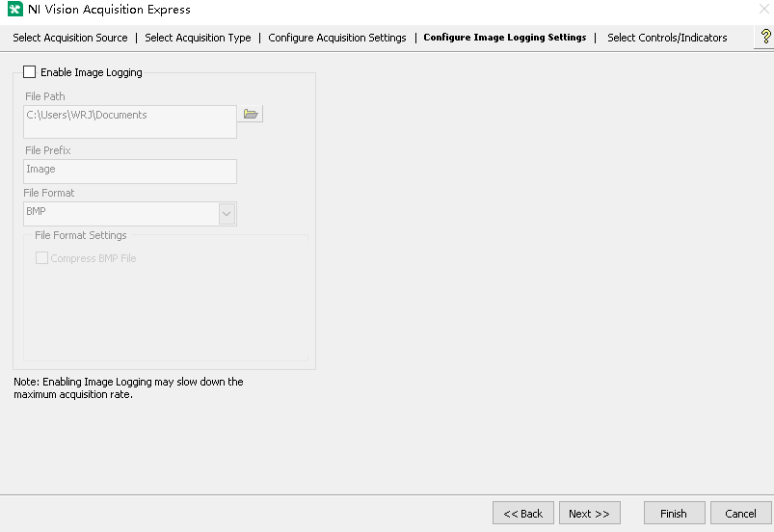Image resolution: width=774 pixels, height=532 pixels.
Task: Go to Select Acquisition Type step
Action: pos(198,38)
